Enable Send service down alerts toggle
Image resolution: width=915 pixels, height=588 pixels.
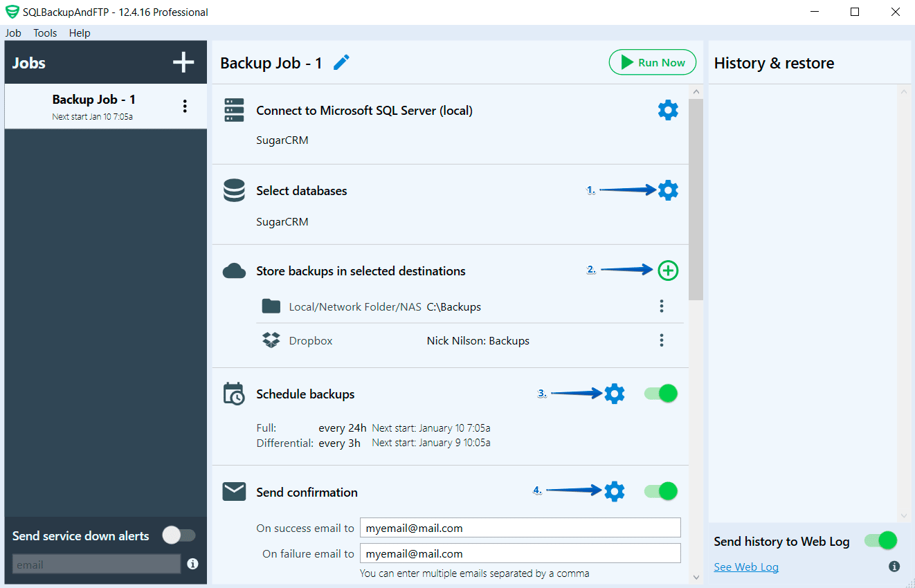(x=179, y=535)
